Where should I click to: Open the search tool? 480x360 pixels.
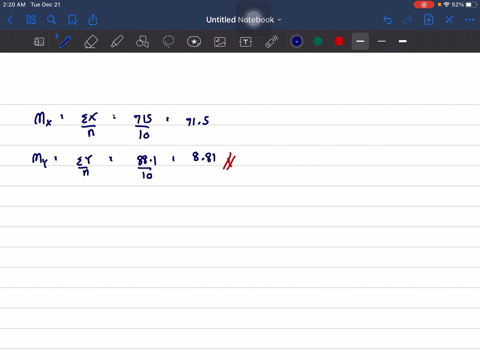[x=51, y=20]
